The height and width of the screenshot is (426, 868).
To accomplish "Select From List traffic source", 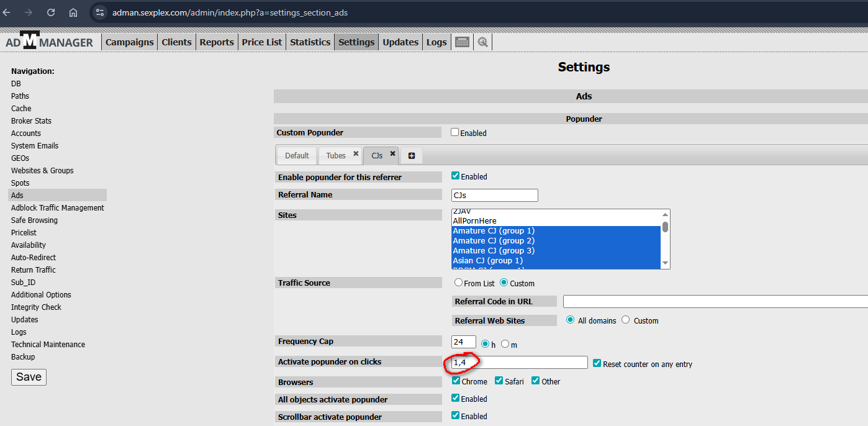I will point(458,283).
